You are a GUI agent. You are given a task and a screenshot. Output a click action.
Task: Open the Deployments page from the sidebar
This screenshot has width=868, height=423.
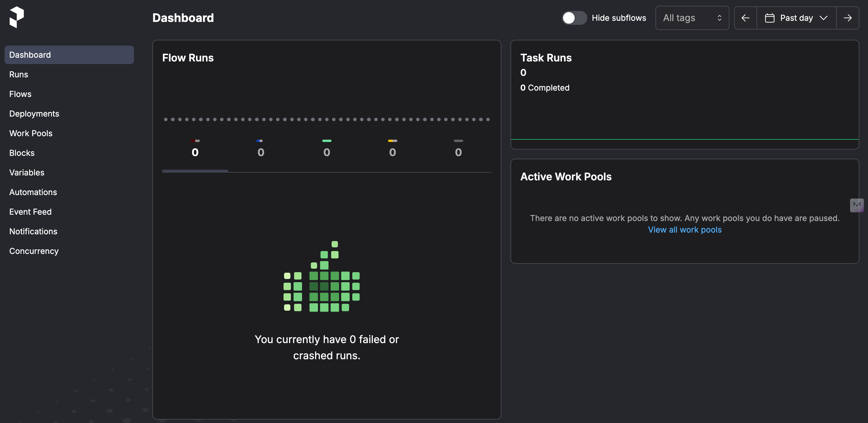click(x=34, y=113)
